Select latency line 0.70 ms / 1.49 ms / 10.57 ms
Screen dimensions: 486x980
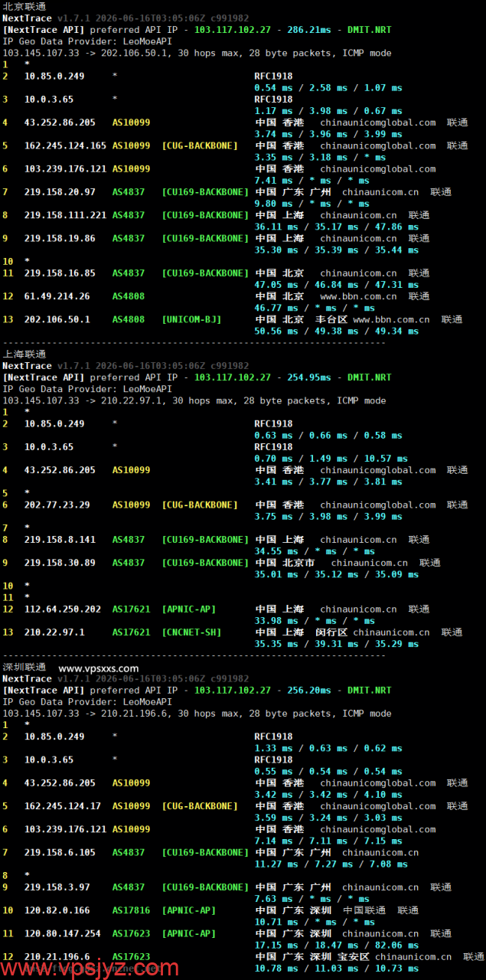tap(331, 459)
